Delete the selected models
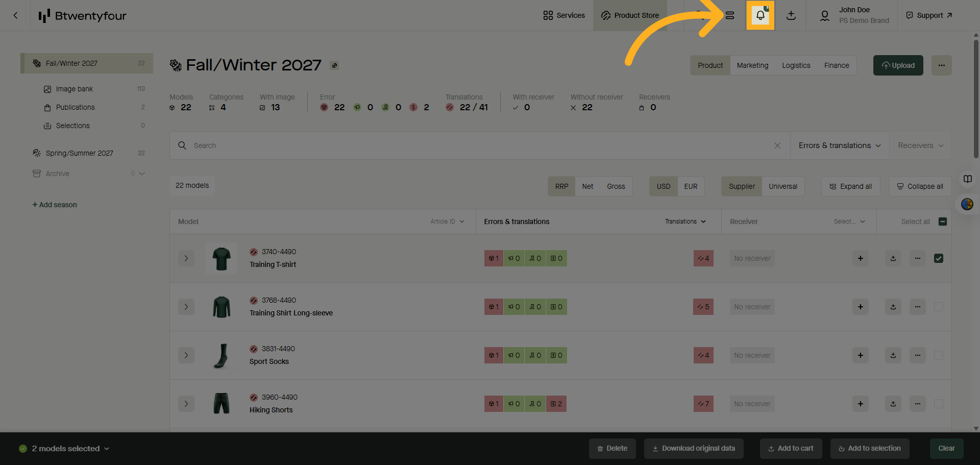980x465 pixels. click(x=612, y=449)
